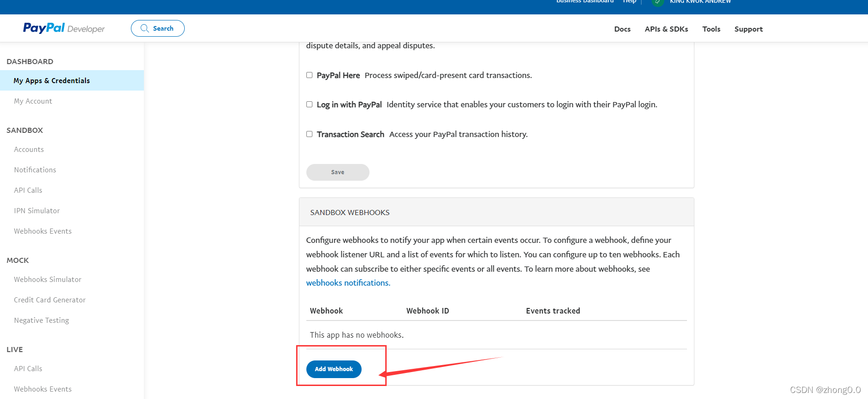Click 'This app has no webhooks.' text
The image size is (868, 399).
(x=356, y=335)
